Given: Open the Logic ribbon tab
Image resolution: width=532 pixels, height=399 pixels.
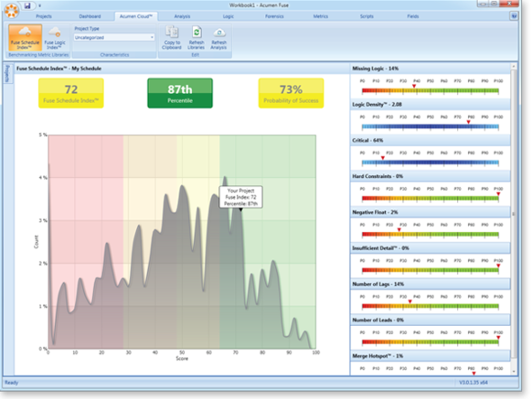Looking at the screenshot, I should 229,16.
